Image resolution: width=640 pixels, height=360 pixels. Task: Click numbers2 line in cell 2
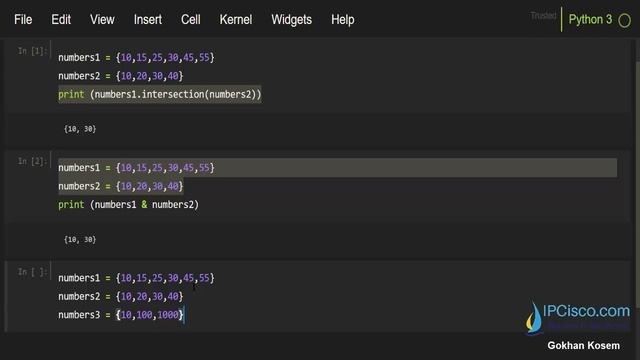pyautogui.click(x=121, y=187)
